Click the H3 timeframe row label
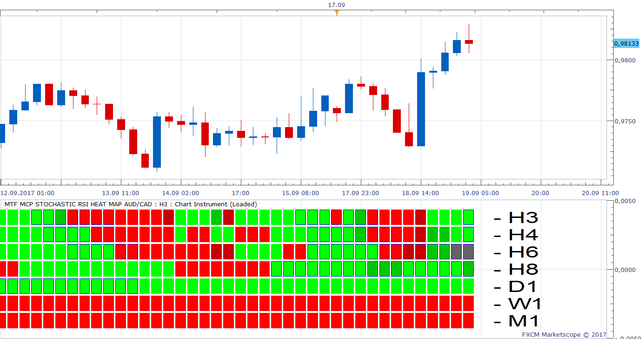 click(516, 217)
